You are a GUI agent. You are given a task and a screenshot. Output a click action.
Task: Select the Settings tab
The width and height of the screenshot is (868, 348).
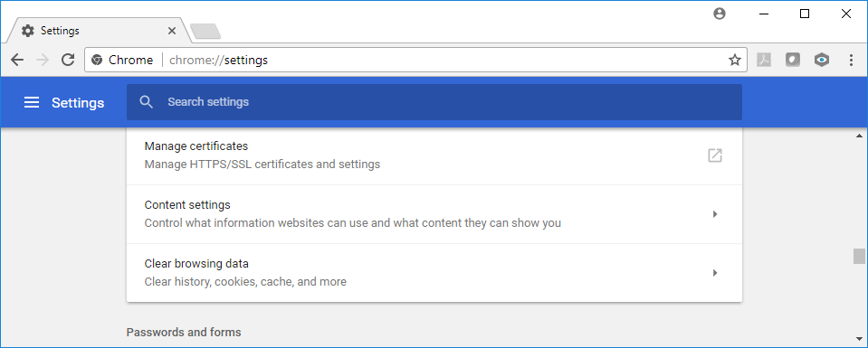[96, 31]
